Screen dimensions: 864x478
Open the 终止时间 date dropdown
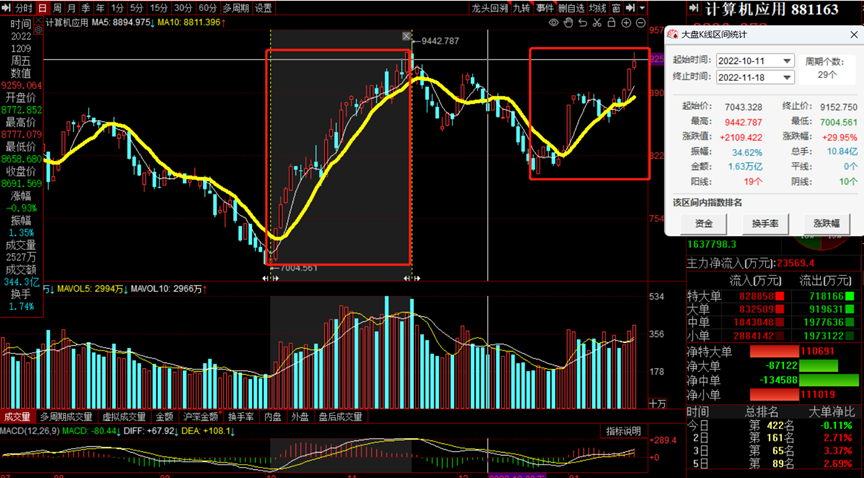click(x=788, y=77)
